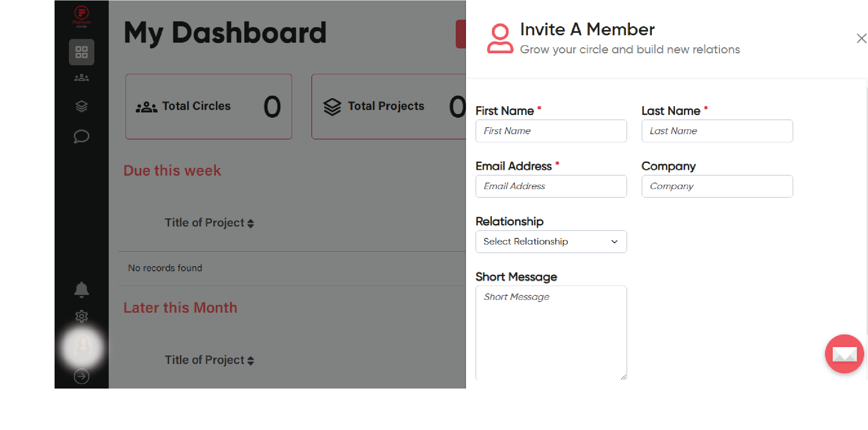
Task: Open the dashboard grid icon in sidebar
Action: click(x=82, y=52)
